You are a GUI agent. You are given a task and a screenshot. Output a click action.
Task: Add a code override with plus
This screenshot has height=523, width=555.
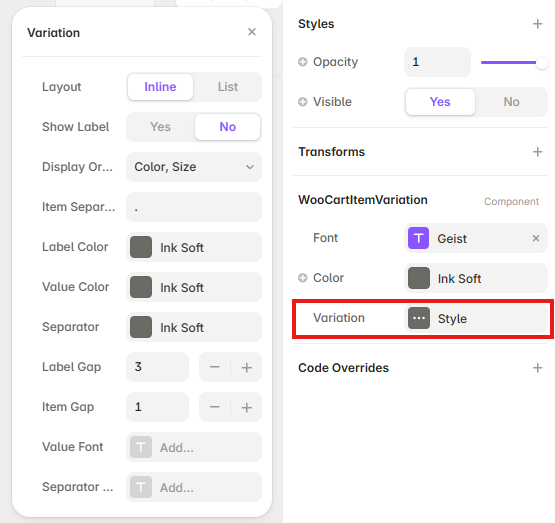[537, 368]
